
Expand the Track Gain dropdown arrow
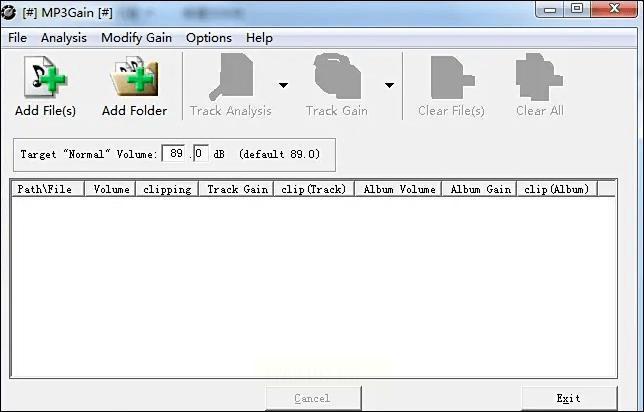click(x=389, y=85)
